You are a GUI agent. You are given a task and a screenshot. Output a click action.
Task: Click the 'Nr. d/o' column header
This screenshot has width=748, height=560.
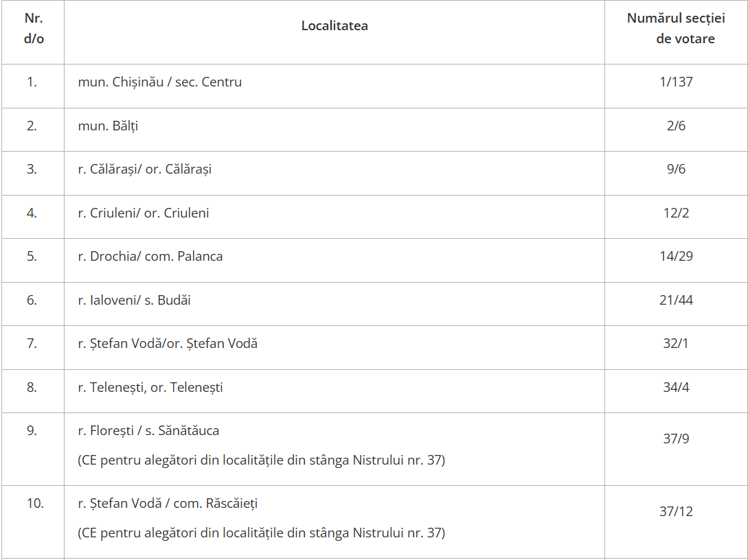(x=34, y=28)
